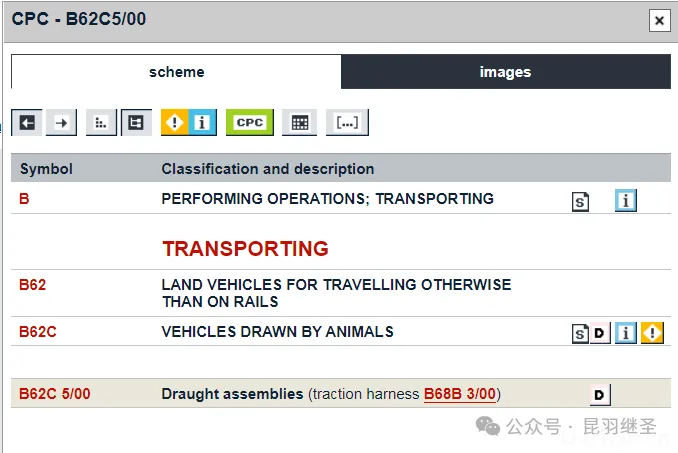Image resolution: width=678 pixels, height=453 pixels.
Task: Open the S icon in section B row
Action: 580,201
